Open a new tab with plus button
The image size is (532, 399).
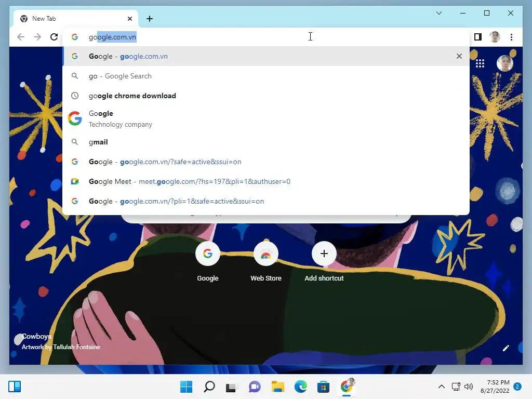(150, 19)
